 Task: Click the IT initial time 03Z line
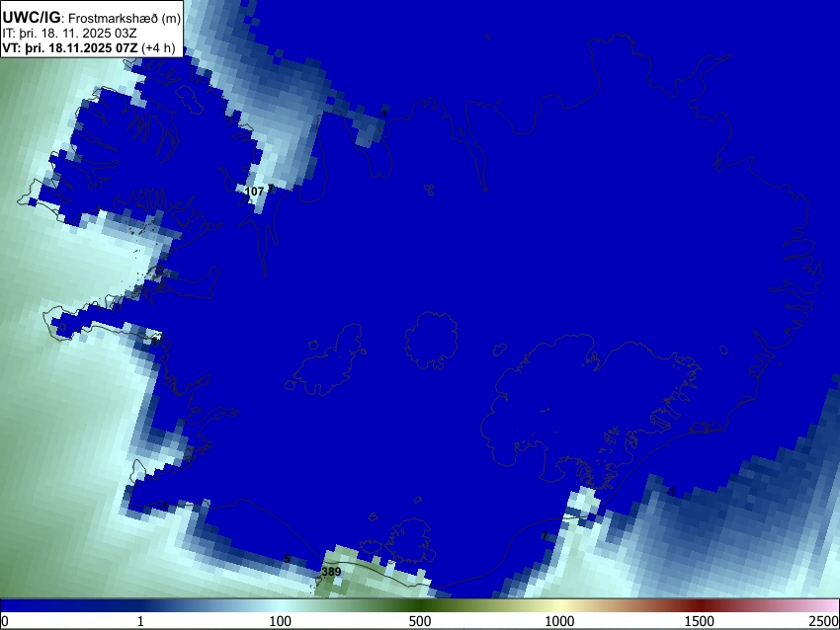tap(69, 34)
